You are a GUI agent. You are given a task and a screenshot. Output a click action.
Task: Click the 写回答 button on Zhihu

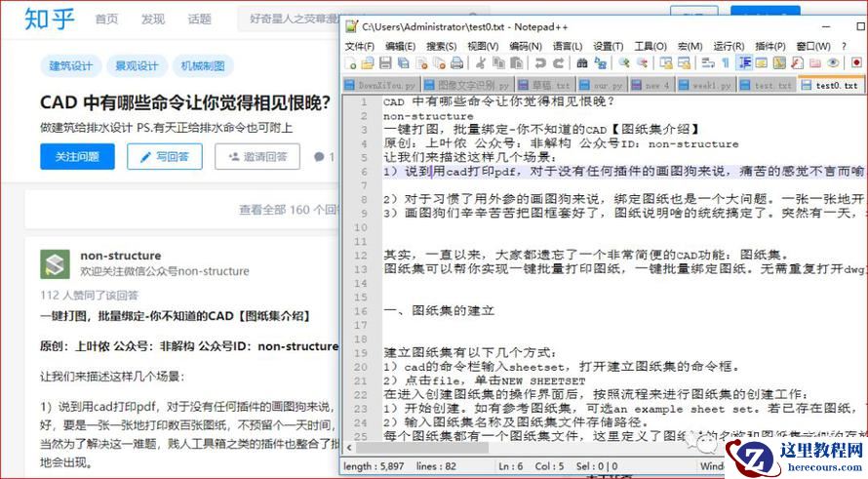click(x=165, y=157)
